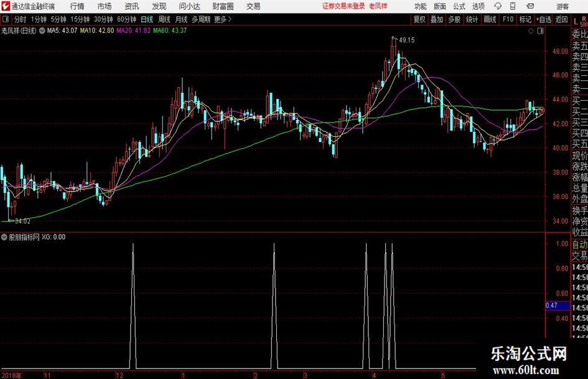Open F10 company info
Viewport: 588px width, 379px height.
pyautogui.click(x=508, y=19)
